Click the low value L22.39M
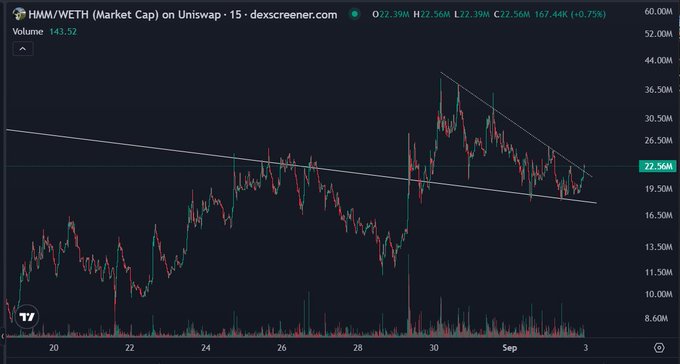 473,15
